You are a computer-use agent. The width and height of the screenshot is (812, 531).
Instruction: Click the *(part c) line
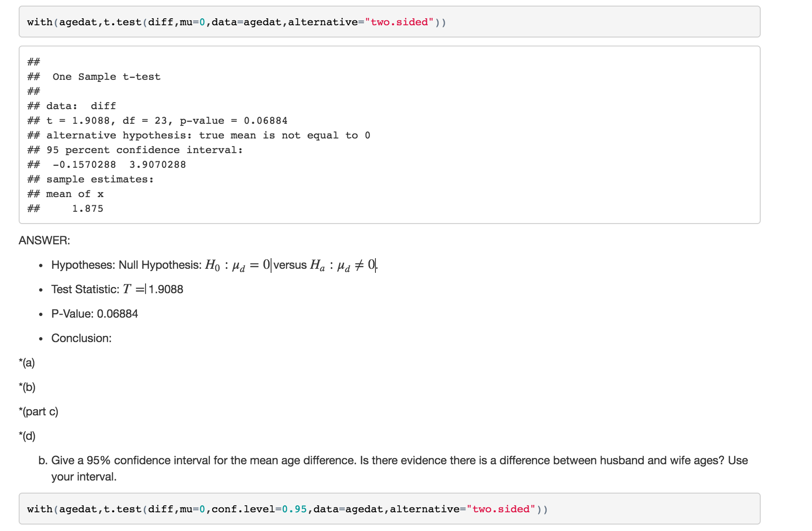38,412
